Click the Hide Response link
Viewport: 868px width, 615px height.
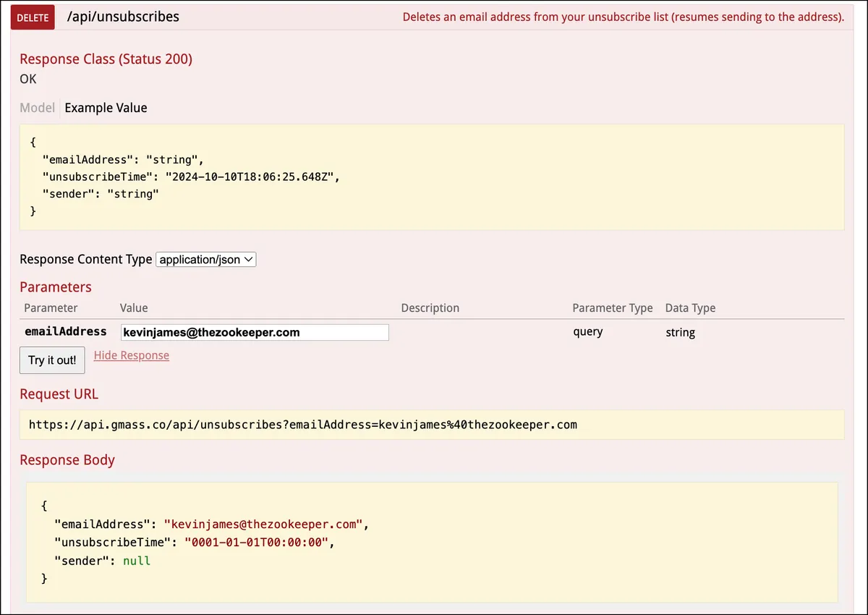pyautogui.click(x=132, y=355)
